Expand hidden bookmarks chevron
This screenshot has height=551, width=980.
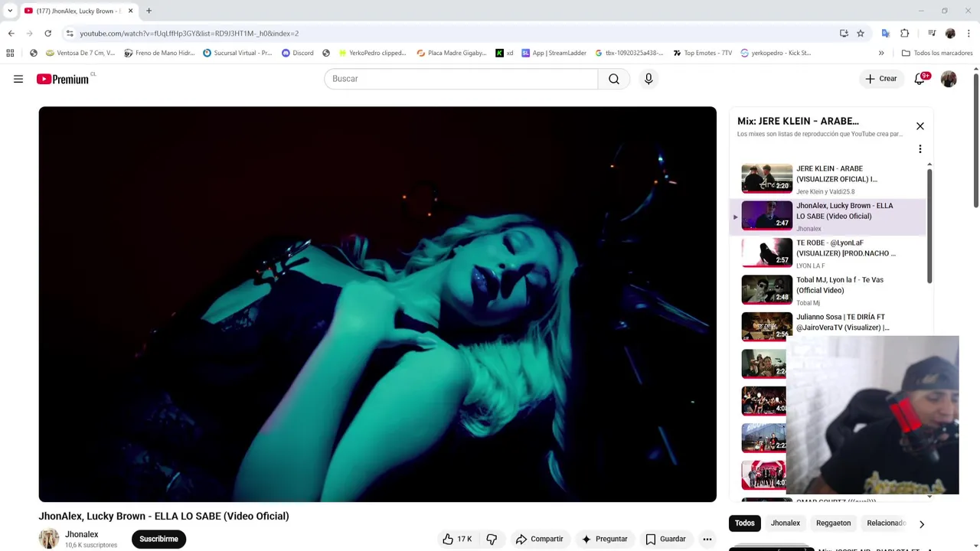coord(881,53)
